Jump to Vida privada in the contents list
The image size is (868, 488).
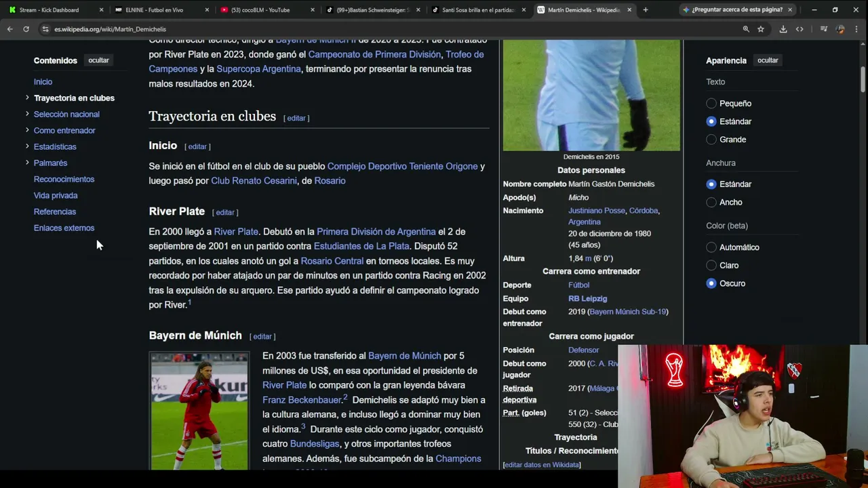[56, 196]
